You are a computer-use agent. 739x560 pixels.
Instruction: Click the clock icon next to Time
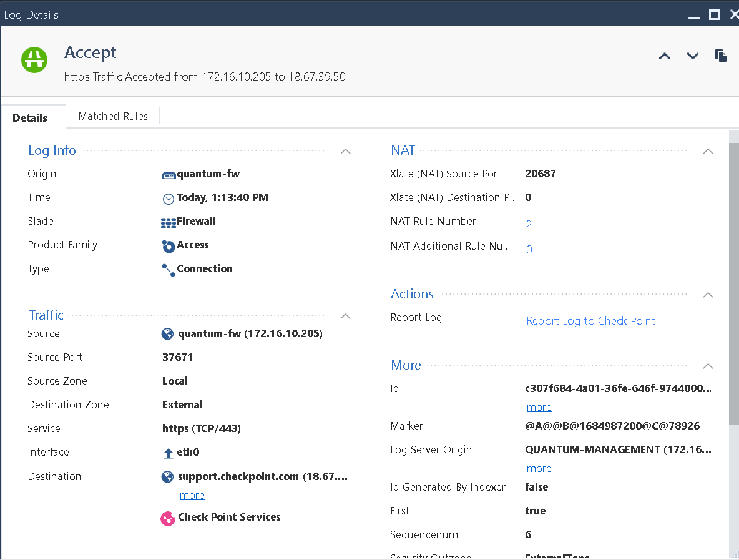click(167, 197)
